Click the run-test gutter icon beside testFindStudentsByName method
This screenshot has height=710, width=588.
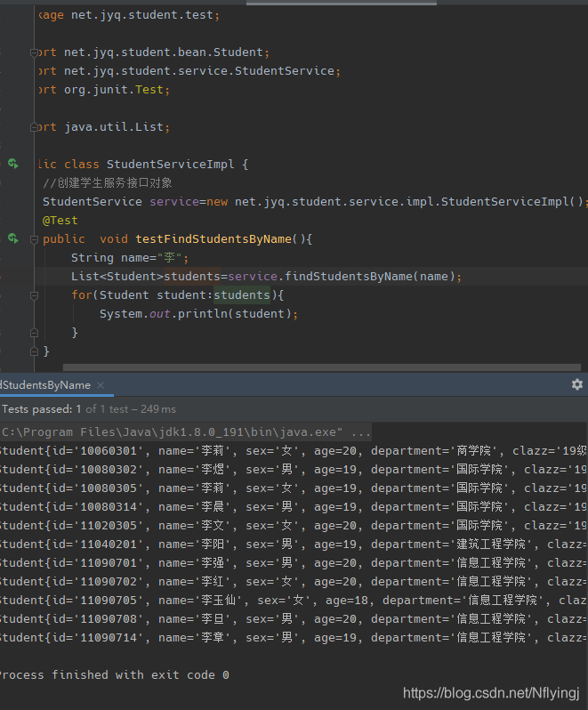[x=13, y=238]
